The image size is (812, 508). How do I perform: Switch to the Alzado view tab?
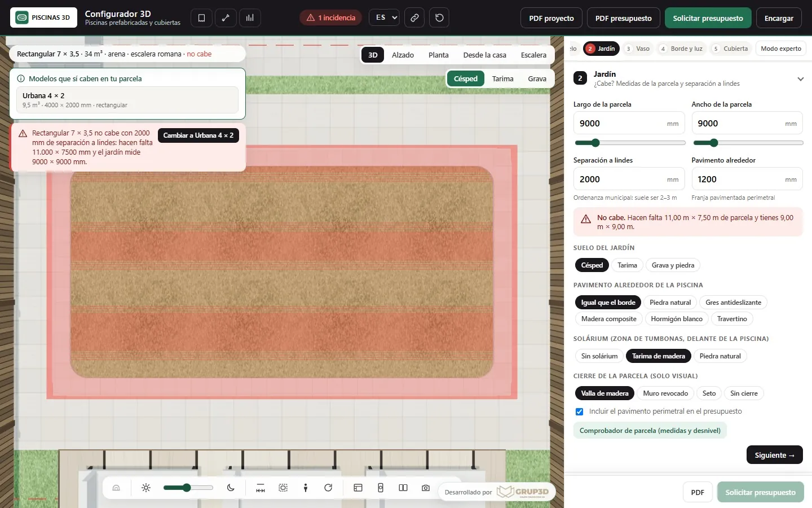coord(403,55)
